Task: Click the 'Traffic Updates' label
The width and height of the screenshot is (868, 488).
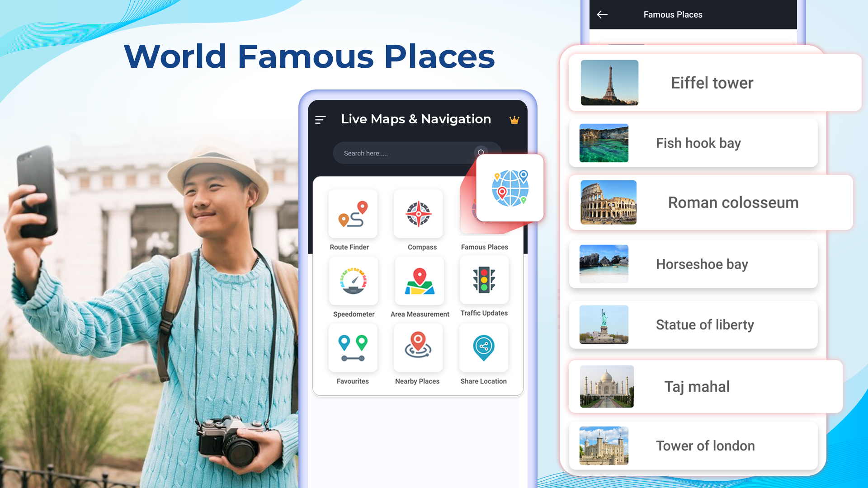Action: tap(484, 313)
